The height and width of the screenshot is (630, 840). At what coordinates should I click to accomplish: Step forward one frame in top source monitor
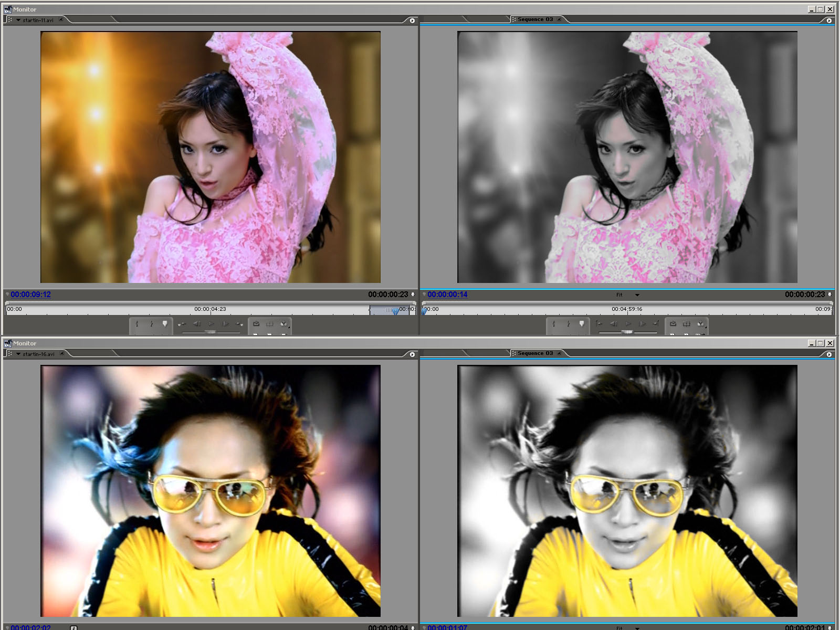click(225, 324)
